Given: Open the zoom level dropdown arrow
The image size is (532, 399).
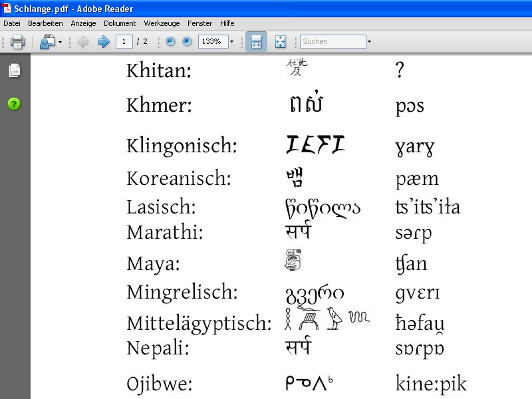Looking at the screenshot, I should [x=231, y=41].
